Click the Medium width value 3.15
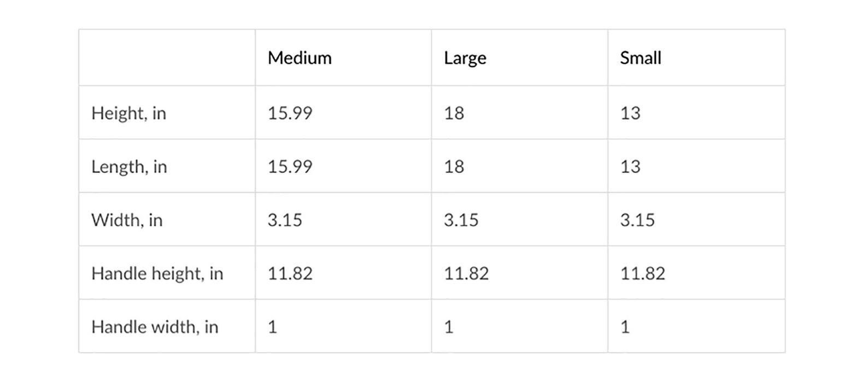 (285, 220)
